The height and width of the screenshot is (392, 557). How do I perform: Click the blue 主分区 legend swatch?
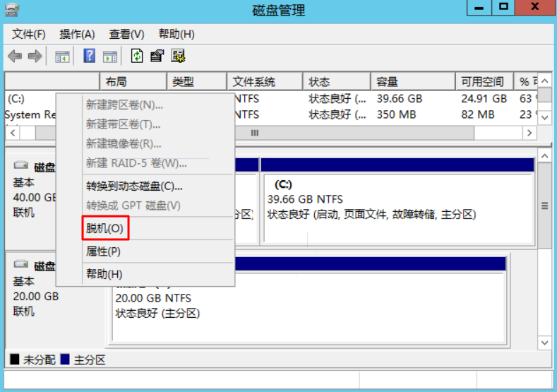pos(65,360)
